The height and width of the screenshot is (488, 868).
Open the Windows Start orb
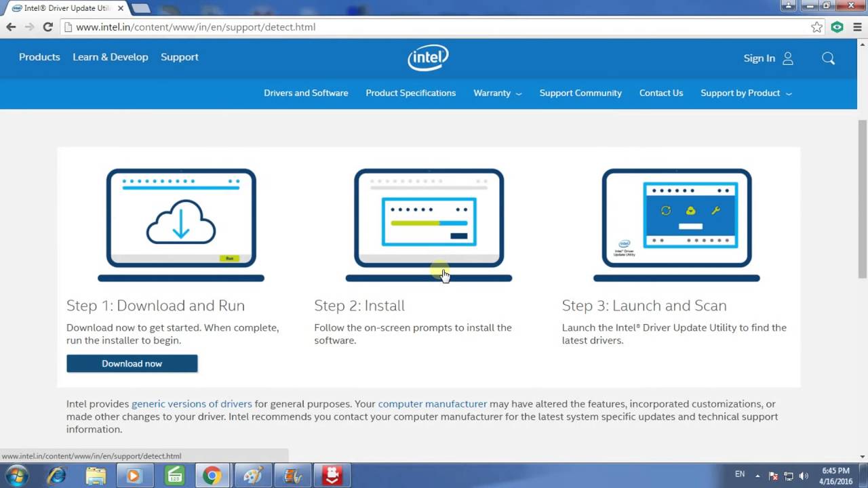click(16, 476)
